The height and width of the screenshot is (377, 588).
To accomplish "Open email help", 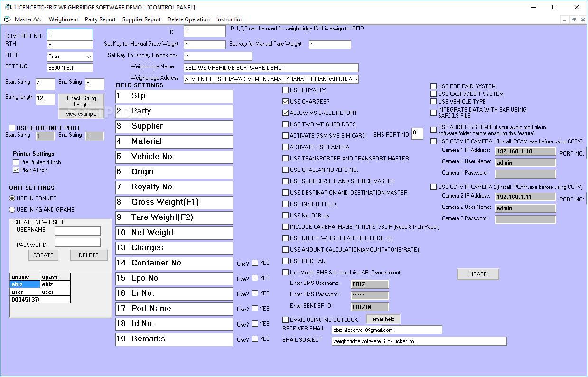I will click(x=383, y=319).
